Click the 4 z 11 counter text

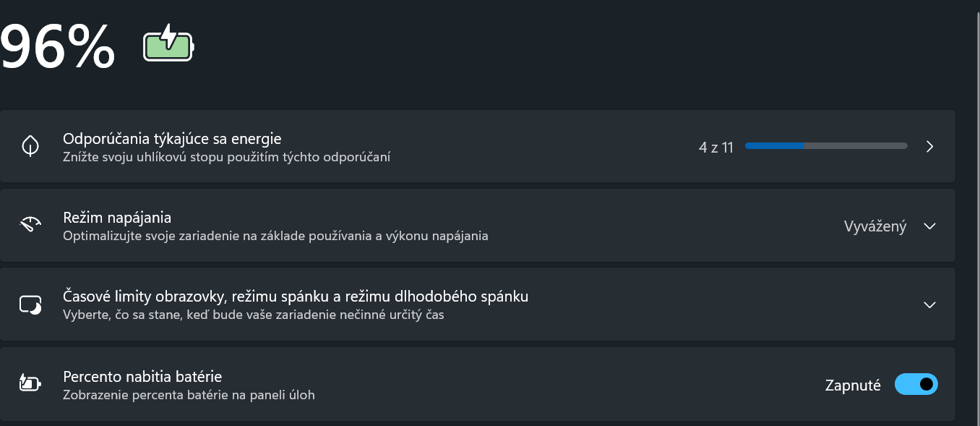715,148
